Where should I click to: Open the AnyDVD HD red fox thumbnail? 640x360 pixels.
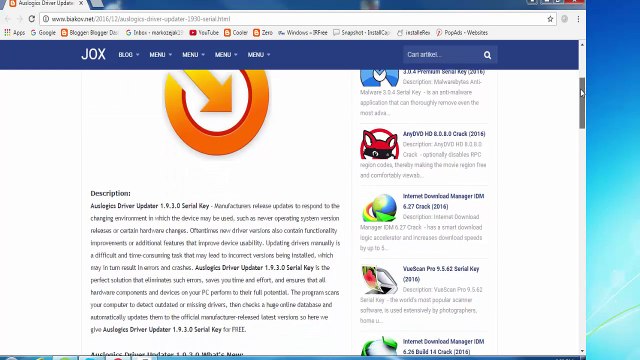(379, 144)
